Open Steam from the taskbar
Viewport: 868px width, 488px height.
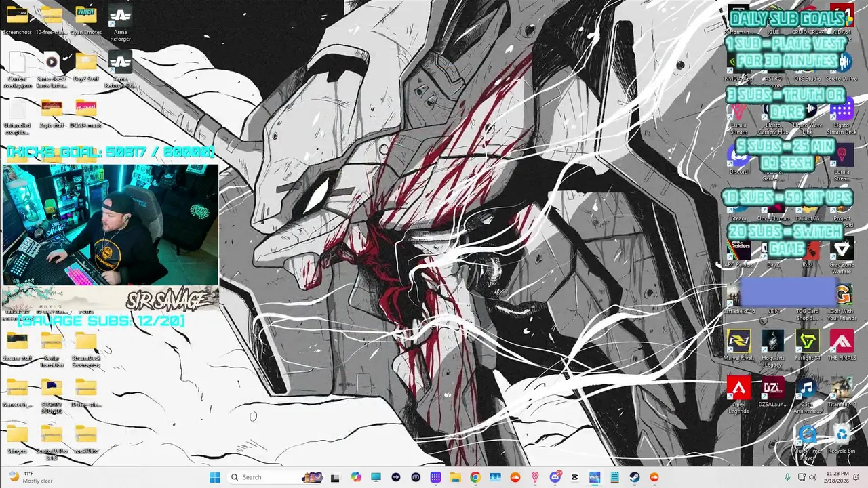coord(635,477)
